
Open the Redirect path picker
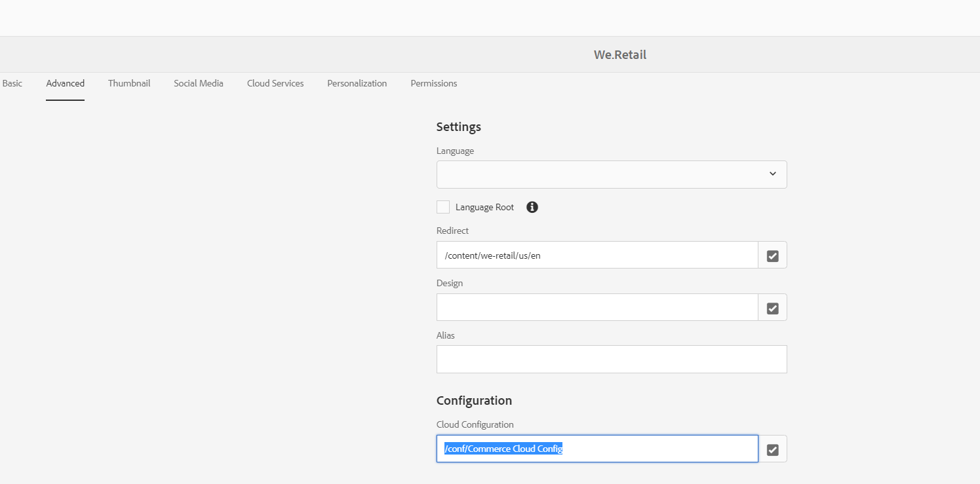pyautogui.click(x=772, y=255)
